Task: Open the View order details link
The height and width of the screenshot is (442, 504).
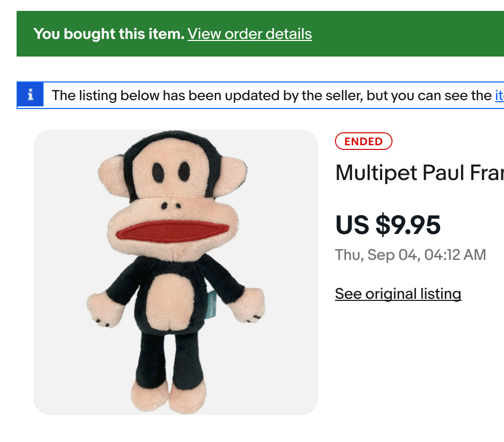Action: point(250,34)
